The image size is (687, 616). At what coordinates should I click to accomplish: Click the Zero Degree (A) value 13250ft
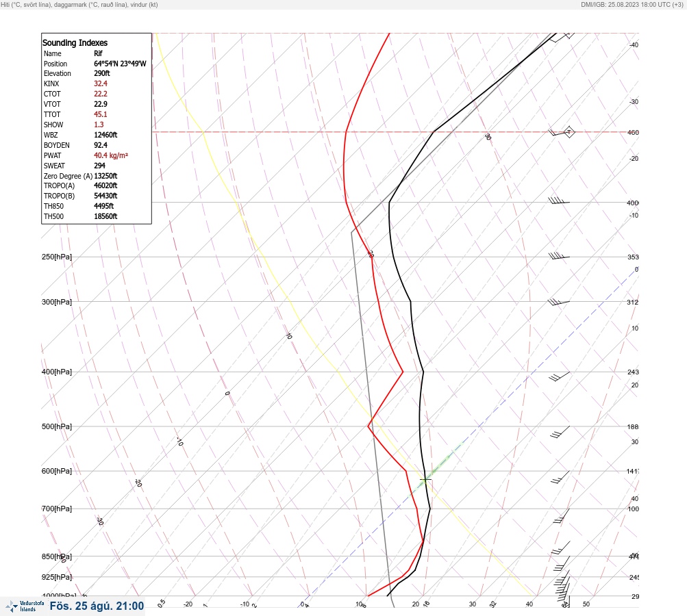(x=105, y=176)
